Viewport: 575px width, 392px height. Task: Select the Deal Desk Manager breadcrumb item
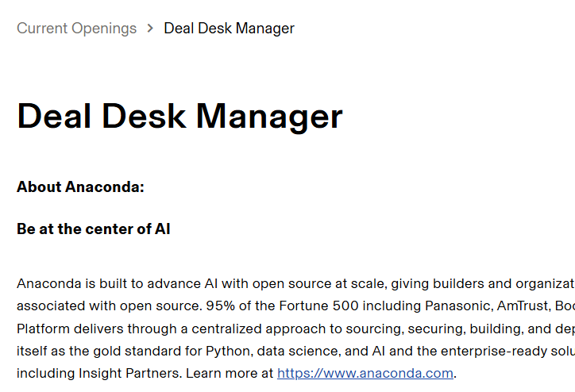tap(229, 29)
